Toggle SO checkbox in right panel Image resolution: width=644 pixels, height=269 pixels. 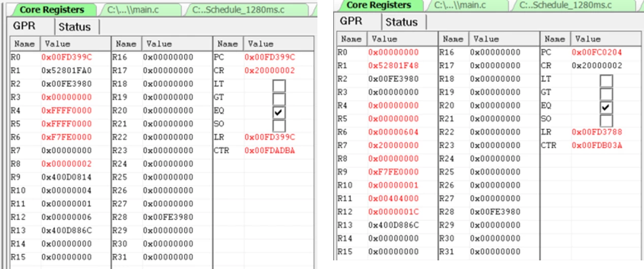coord(606,120)
